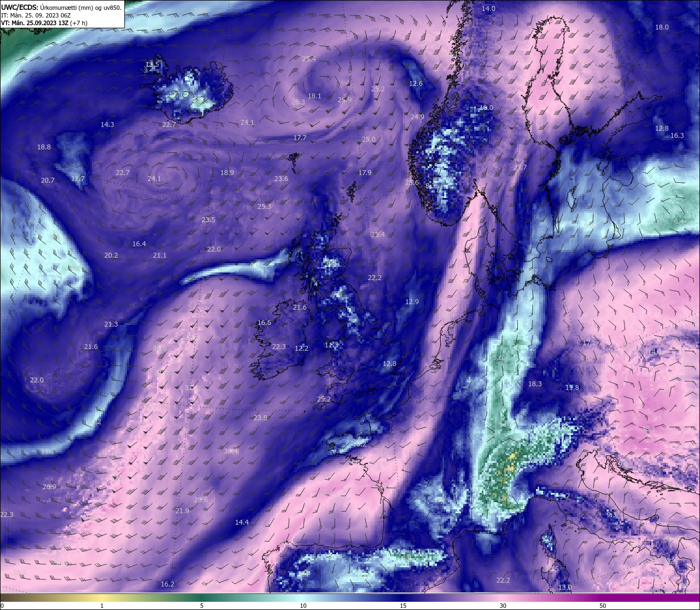Click the 25.3 map value
This screenshot has height=610, width=700.
(x=264, y=206)
